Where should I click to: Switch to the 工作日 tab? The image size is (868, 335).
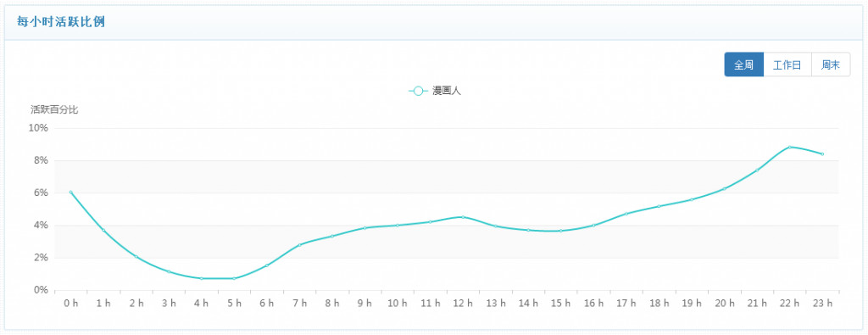click(x=787, y=64)
